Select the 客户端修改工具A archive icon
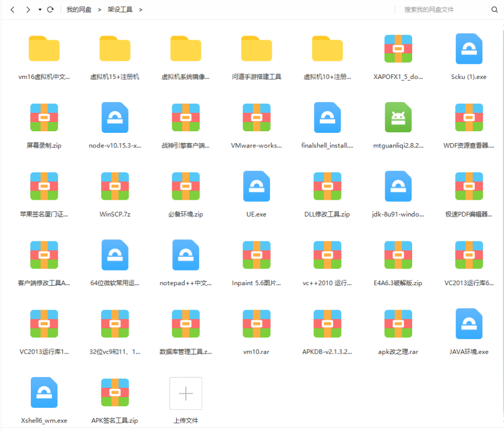Image resolution: width=504 pixels, height=431 pixels. (44, 255)
